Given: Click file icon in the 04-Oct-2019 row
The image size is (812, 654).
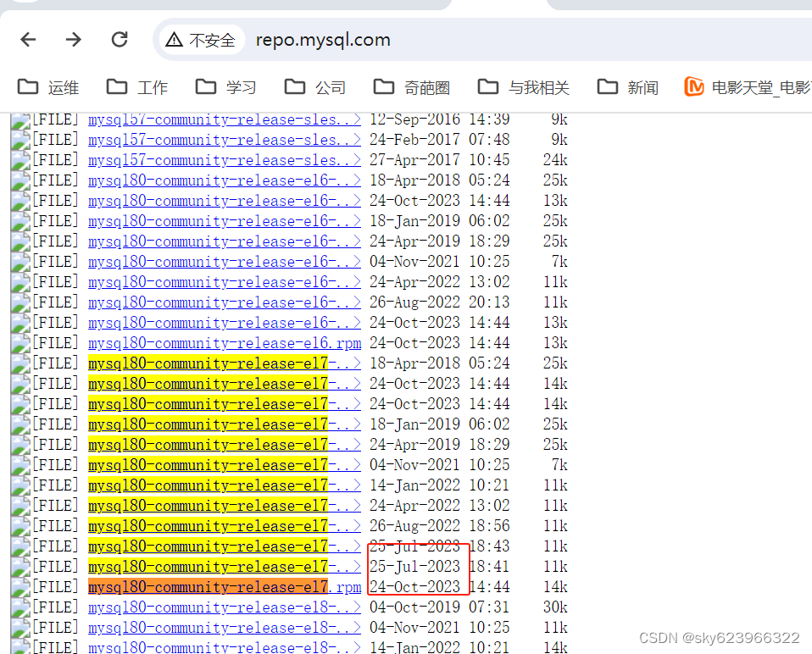Looking at the screenshot, I should click(x=20, y=608).
